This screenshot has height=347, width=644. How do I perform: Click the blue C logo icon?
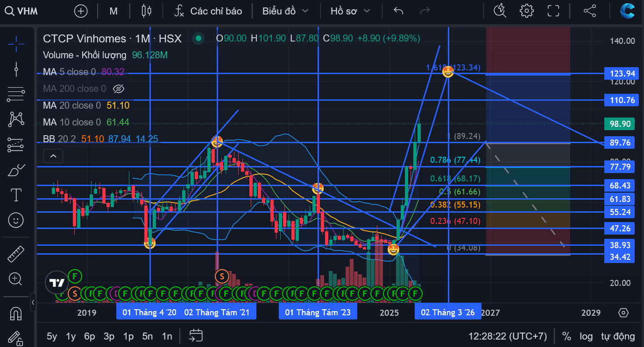click(627, 11)
